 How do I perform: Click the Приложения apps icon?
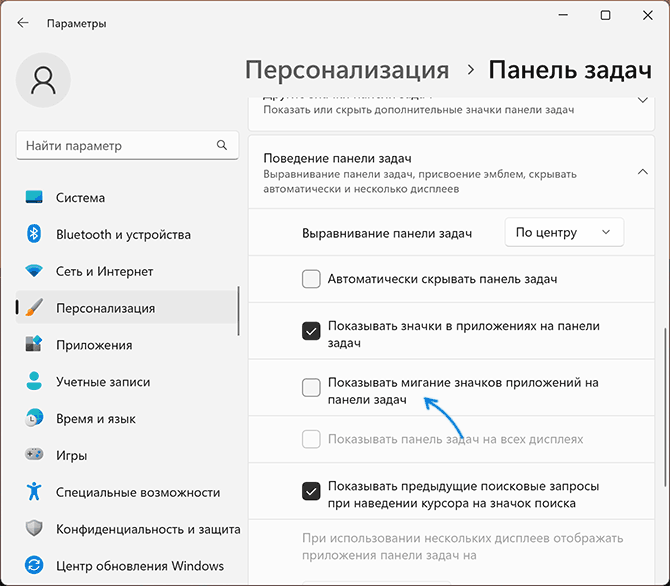[x=34, y=344]
